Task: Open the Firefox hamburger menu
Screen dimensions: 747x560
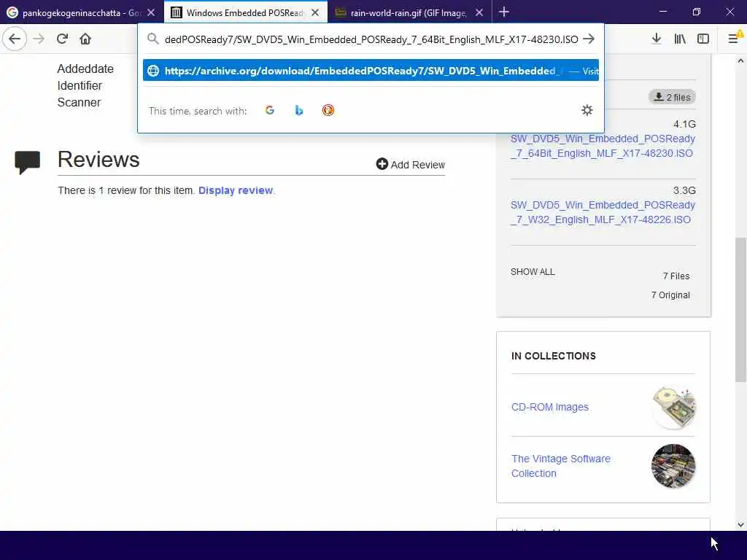Action: pos(734,39)
